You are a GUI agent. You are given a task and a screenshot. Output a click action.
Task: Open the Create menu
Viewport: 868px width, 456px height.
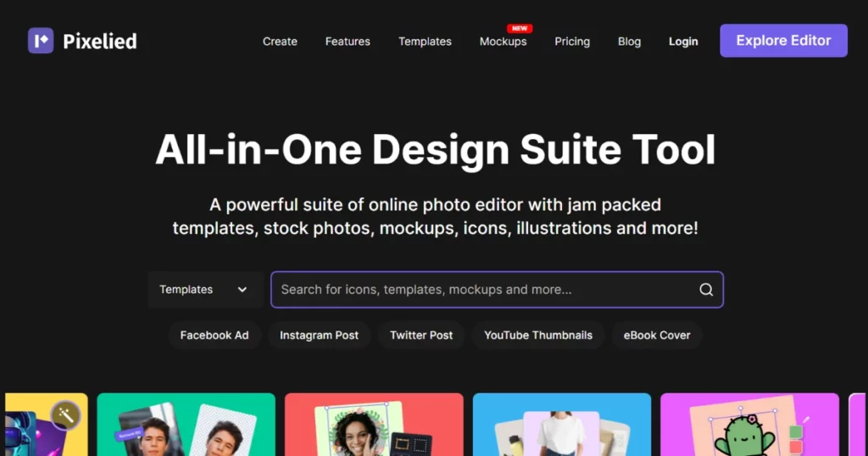280,42
